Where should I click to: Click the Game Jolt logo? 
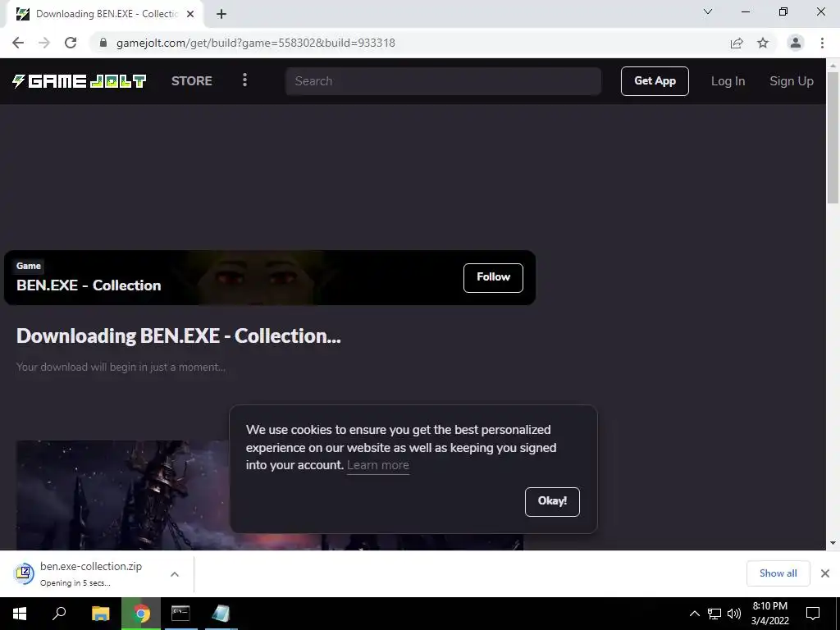[80, 81]
